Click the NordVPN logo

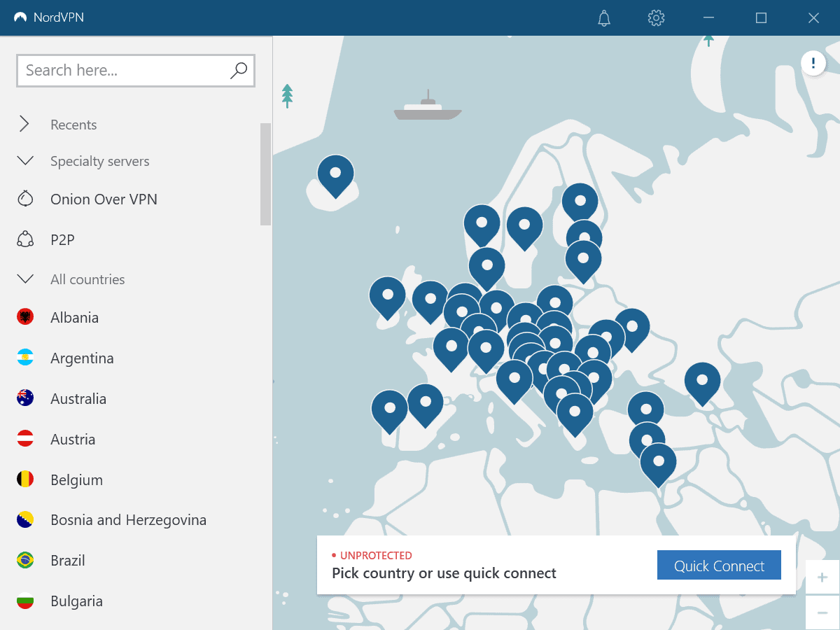click(x=49, y=17)
